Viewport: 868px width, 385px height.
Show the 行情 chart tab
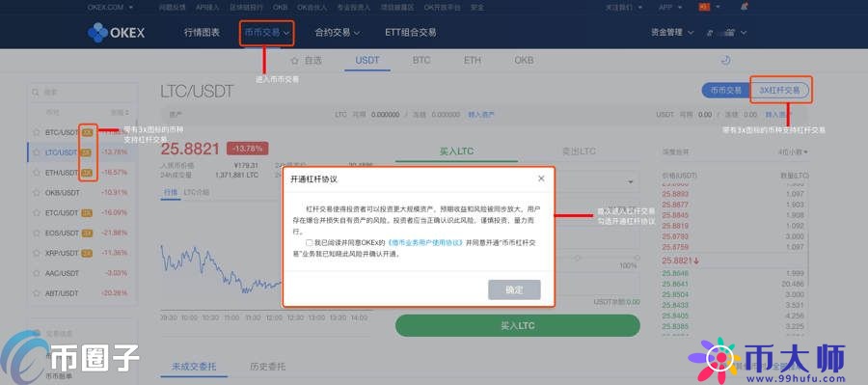170,192
